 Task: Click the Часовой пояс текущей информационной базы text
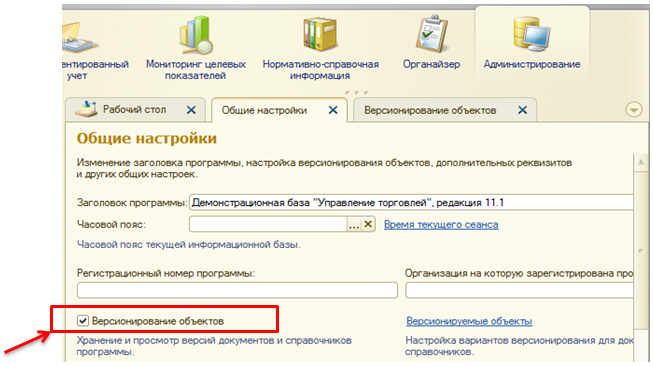189,244
